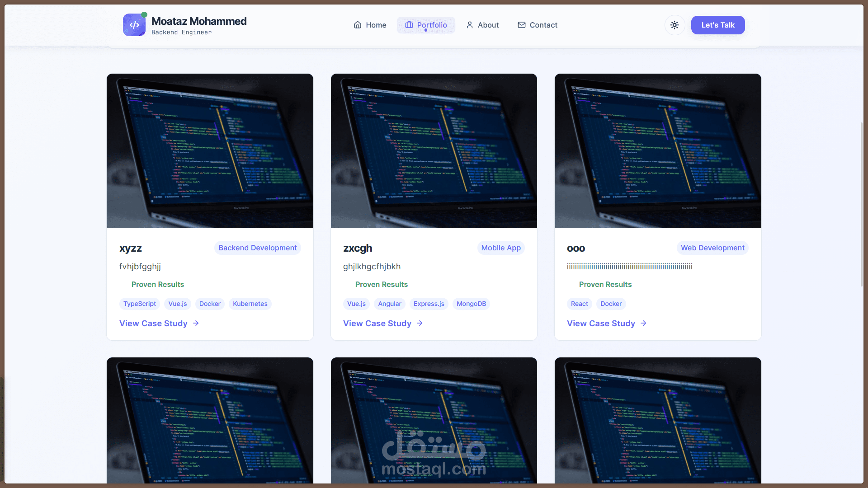Click the Kubernetes tech tag
The image size is (868, 488).
(250, 304)
